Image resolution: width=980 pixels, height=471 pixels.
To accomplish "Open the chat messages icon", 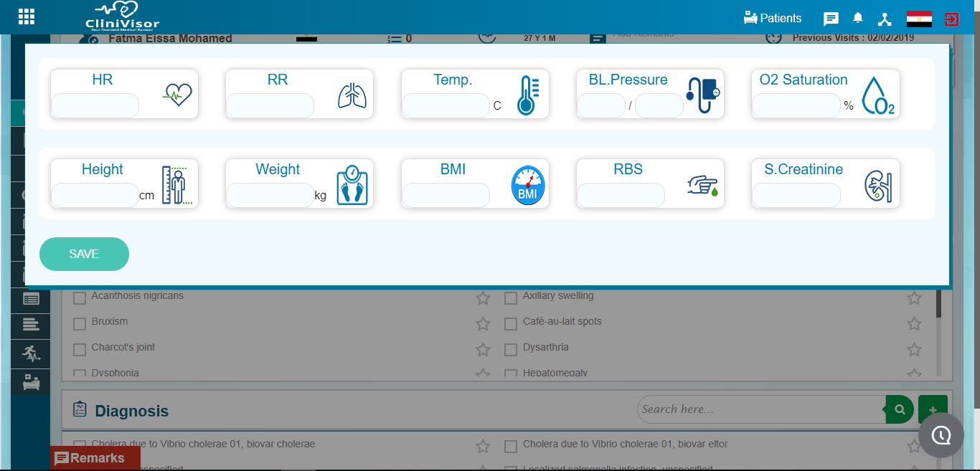I will [831, 19].
